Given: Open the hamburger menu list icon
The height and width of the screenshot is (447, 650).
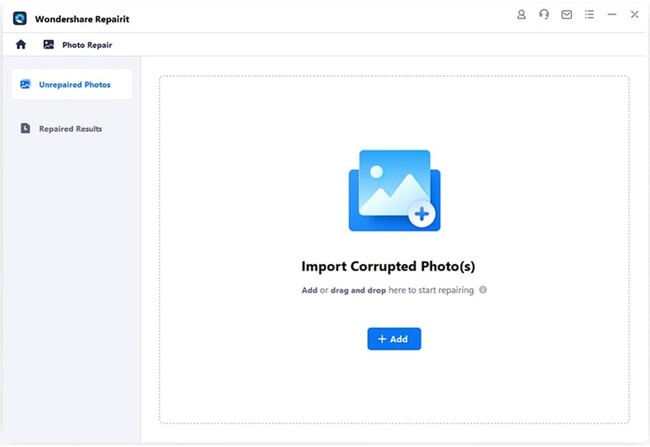Looking at the screenshot, I should point(589,15).
